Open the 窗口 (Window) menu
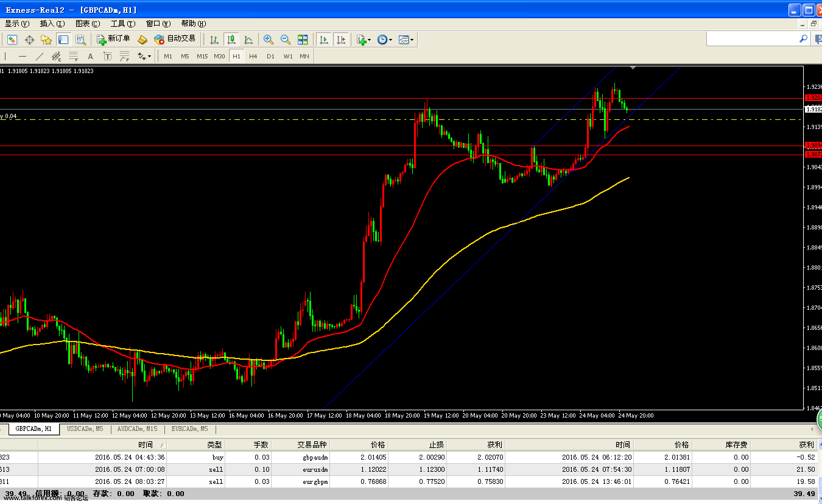The image size is (822, 504). 158,24
